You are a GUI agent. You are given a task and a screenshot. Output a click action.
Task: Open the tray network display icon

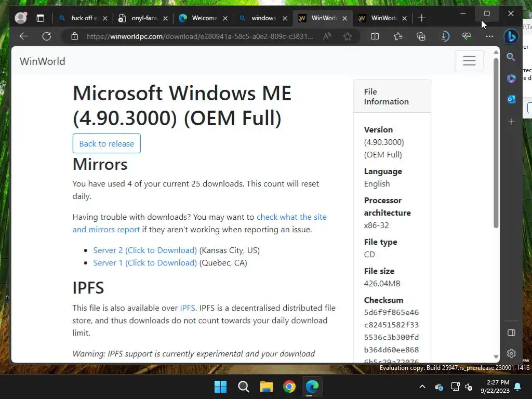click(x=455, y=387)
